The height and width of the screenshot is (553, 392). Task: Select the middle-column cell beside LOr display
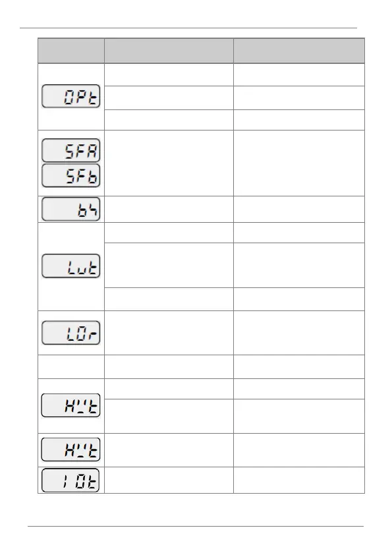coord(169,333)
